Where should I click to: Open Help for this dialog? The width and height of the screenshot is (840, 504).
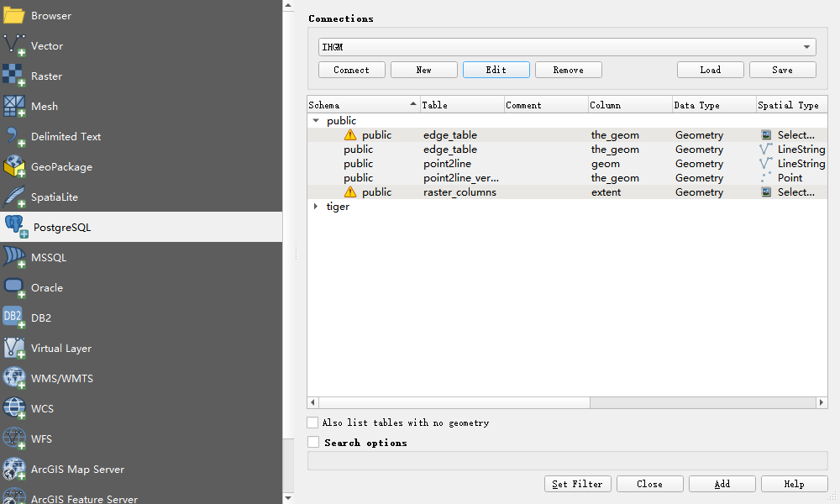(795, 484)
